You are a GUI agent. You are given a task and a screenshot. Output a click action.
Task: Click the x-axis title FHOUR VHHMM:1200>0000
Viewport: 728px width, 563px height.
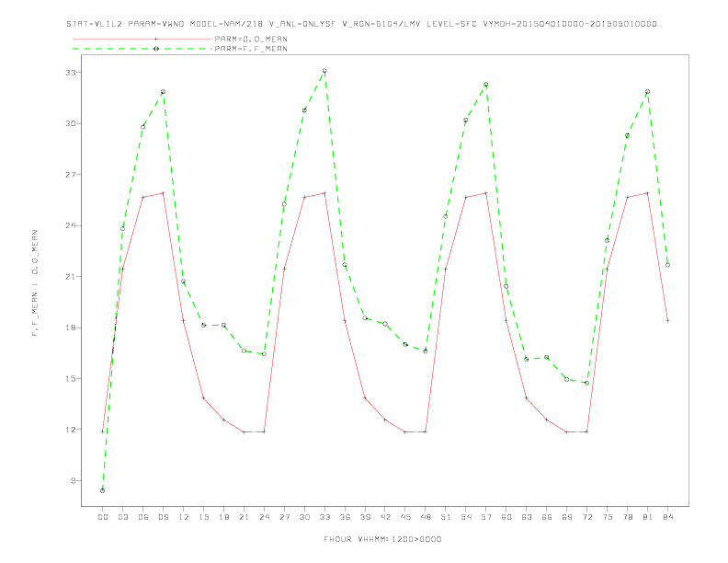[382, 539]
